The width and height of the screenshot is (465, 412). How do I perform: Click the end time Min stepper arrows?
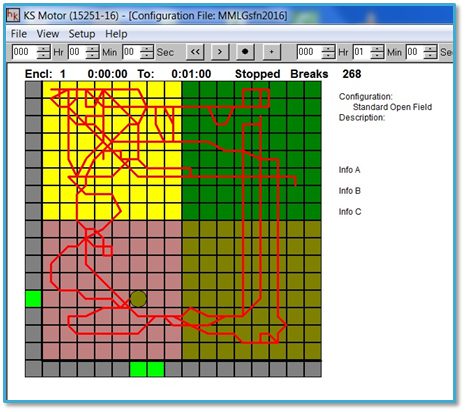click(x=377, y=52)
